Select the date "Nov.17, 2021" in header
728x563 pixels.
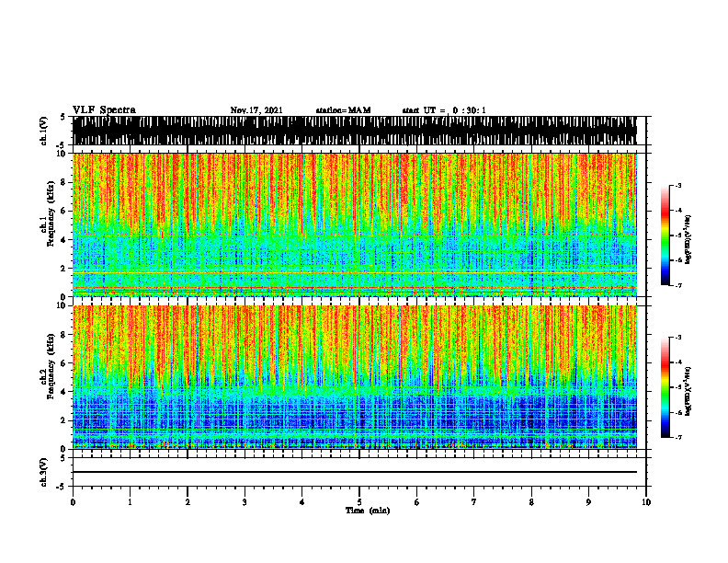point(256,110)
